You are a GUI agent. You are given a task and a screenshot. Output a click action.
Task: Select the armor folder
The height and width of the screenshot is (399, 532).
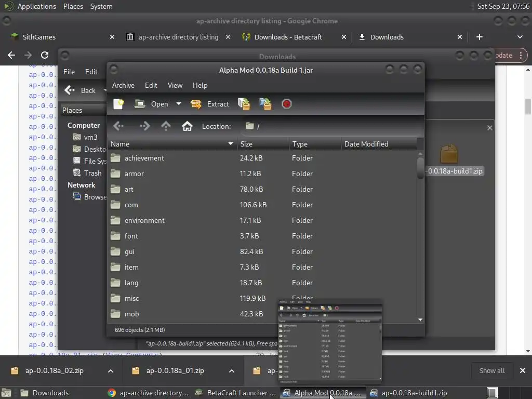[262, 174]
